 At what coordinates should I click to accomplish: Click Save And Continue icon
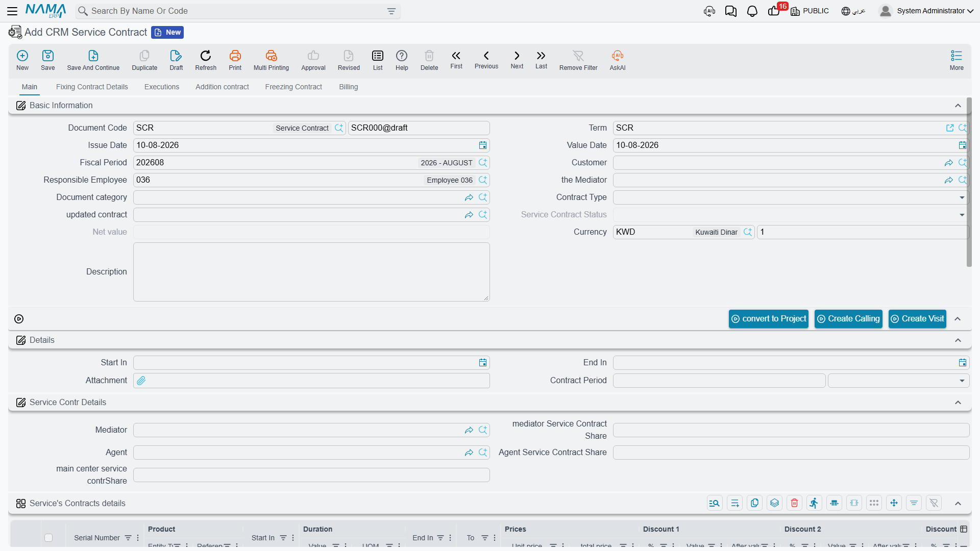[x=93, y=60]
